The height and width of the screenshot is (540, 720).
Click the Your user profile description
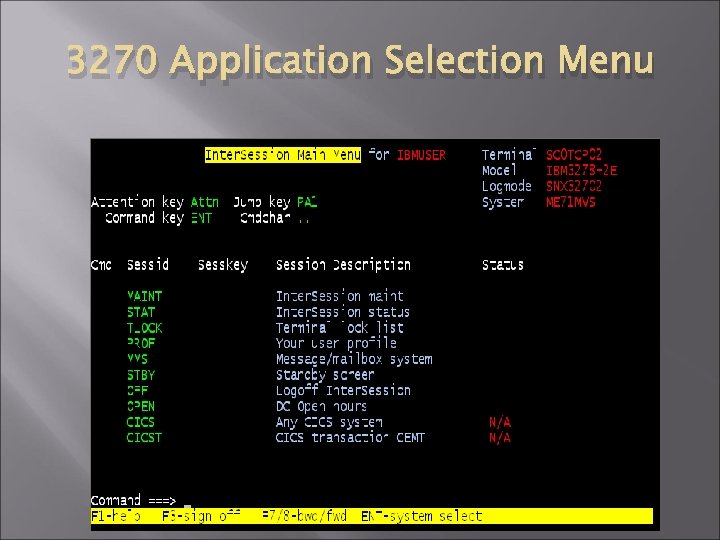pyautogui.click(x=336, y=343)
